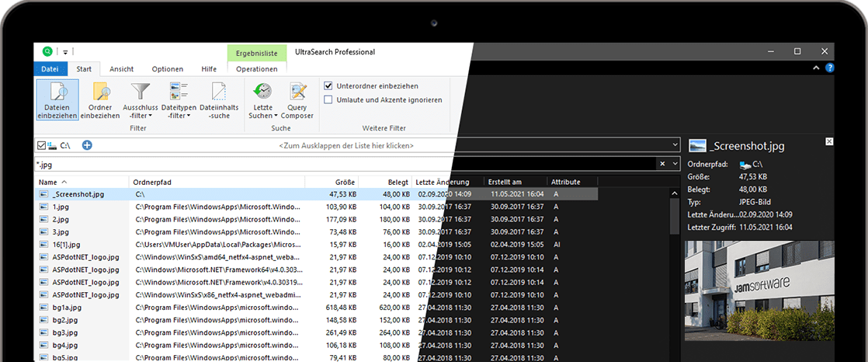Viewport: 868px width, 362px height.
Task: Switch to the Ansicht tab
Action: click(121, 69)
